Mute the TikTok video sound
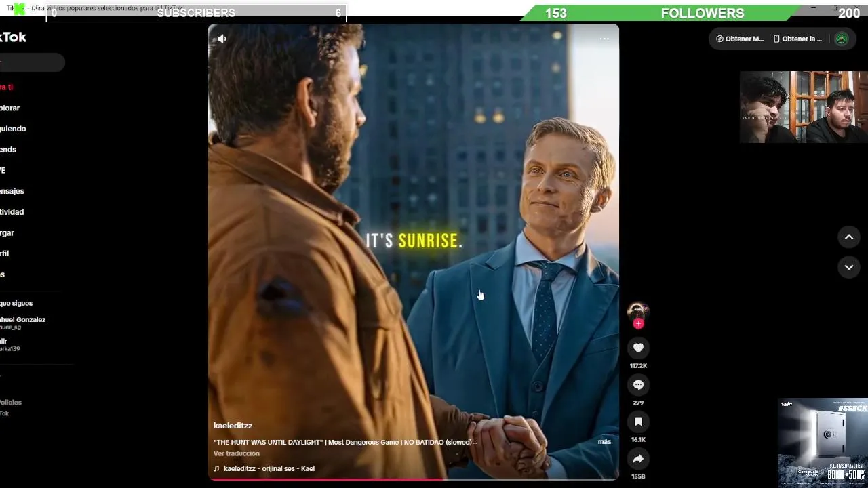This screenshot has height=488, width=868. point(222,39)
